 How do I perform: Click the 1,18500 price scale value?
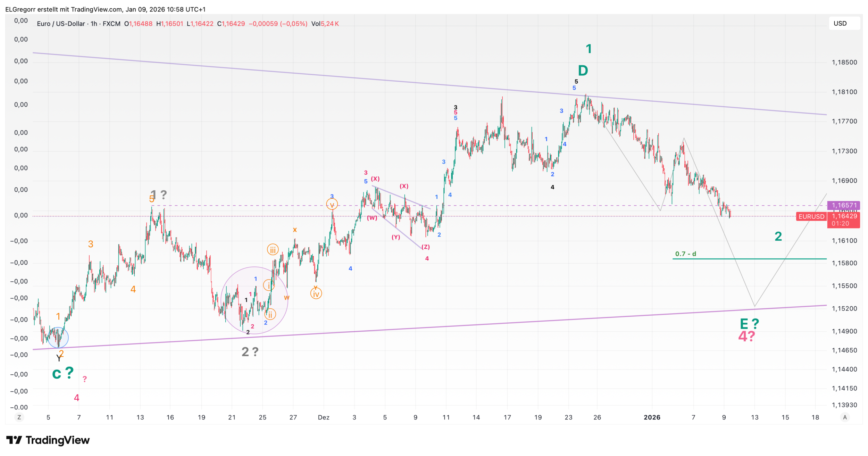[x=844, y=63]
